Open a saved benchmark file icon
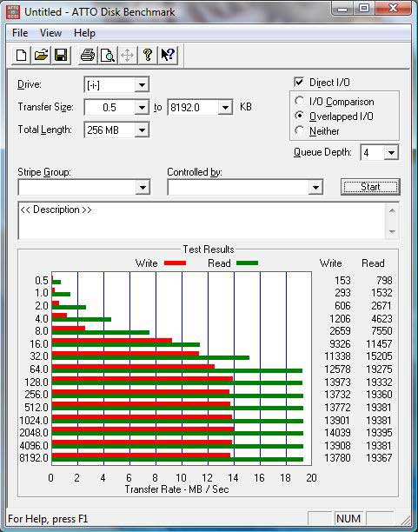The width and height of the screenshot is (418, 532). click(x=41, y=55)
